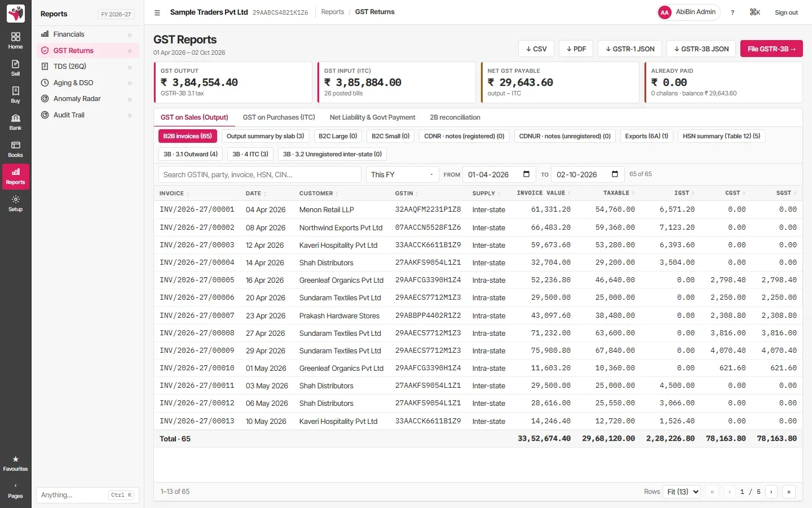Download the CSV export
812x508 pixels.
(536, 49)
